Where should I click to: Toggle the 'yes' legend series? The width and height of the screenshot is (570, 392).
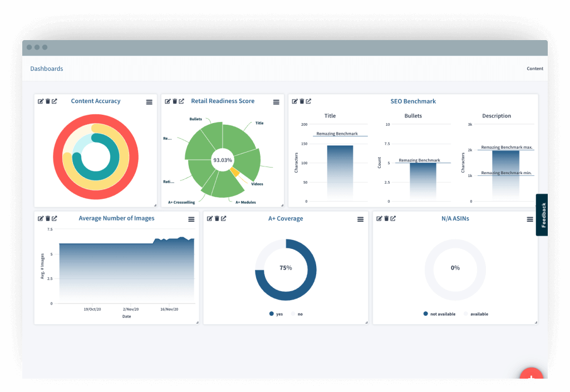[x=276, y=314]
